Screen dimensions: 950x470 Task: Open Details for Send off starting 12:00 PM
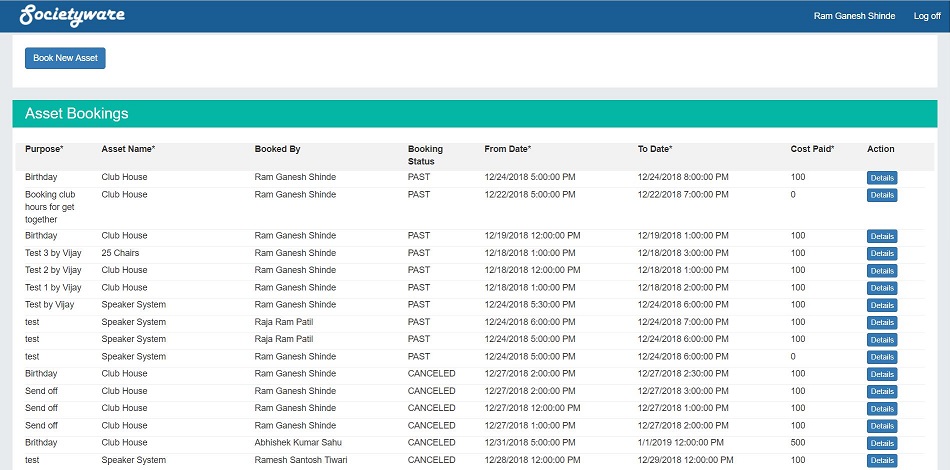coord(882,409)
